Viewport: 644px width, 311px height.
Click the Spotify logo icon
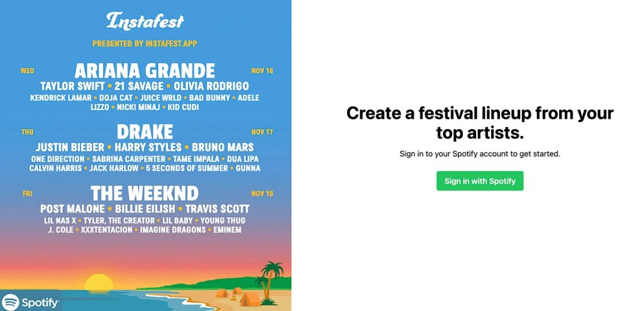coord(11,303)
